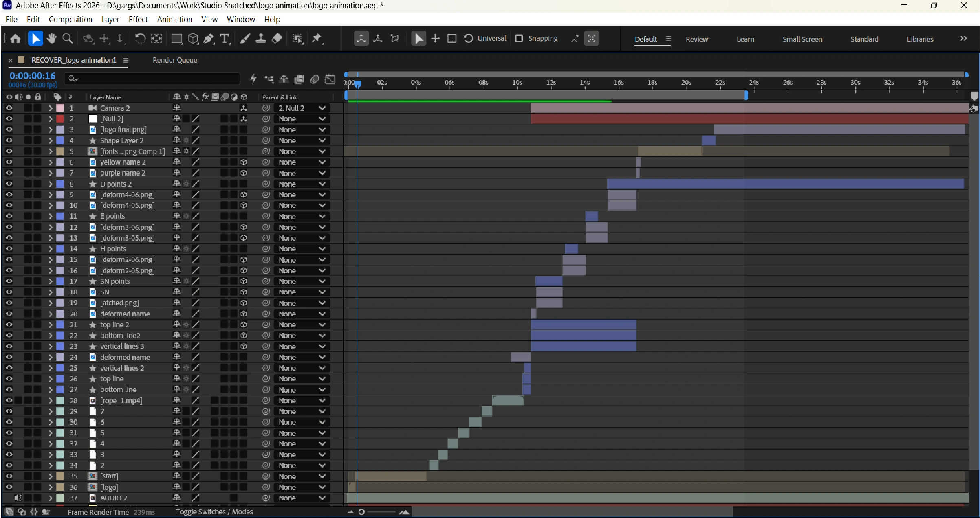Image resolution: width=980 pixels, height=518 pixels.
Task: Expand the [start] layer properties
Action: [51, 476]
